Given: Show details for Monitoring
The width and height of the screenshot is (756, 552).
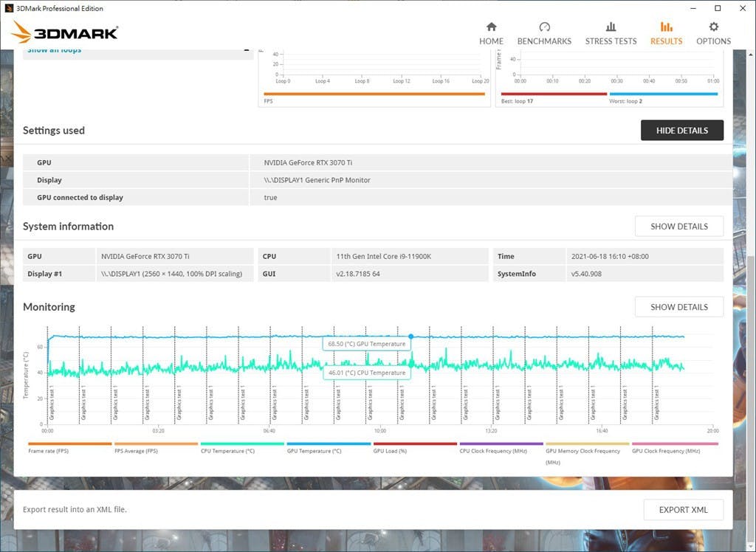Looking at the screenshot, I should tap(679, 306).
